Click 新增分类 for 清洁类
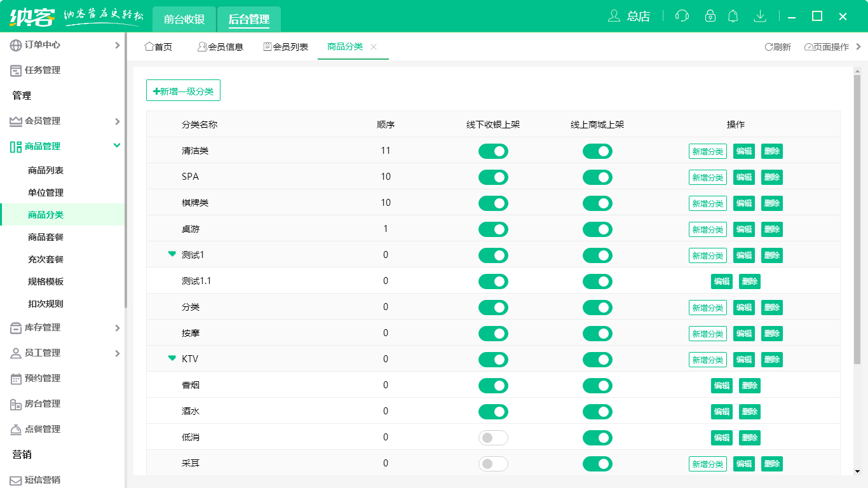Screen dimensions: 868x488 (x=708, y=151)
